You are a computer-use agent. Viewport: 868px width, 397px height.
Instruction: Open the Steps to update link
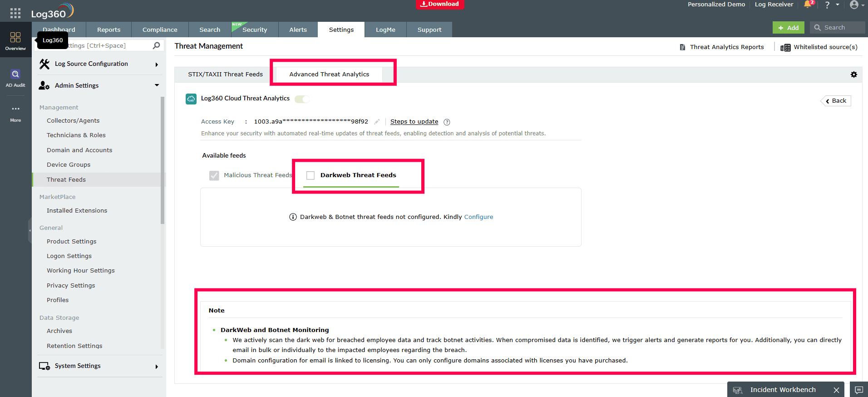[414, 122]
